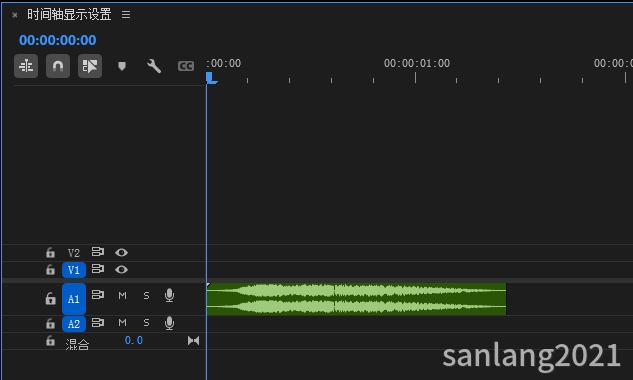Click the blue playhead timecode 00:00:00:00
Image resolution: width=633 pixels, height=380 pixels.
click(58, 40)
